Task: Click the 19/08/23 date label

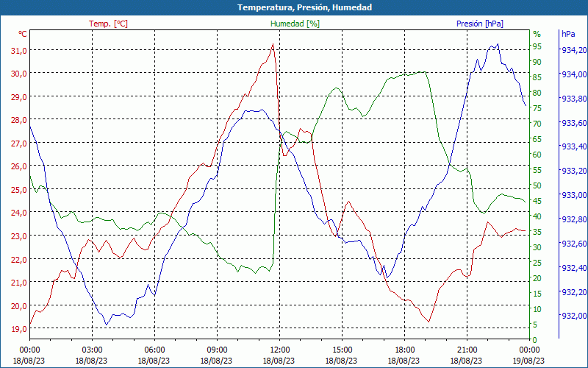Action: click(528, 361)
